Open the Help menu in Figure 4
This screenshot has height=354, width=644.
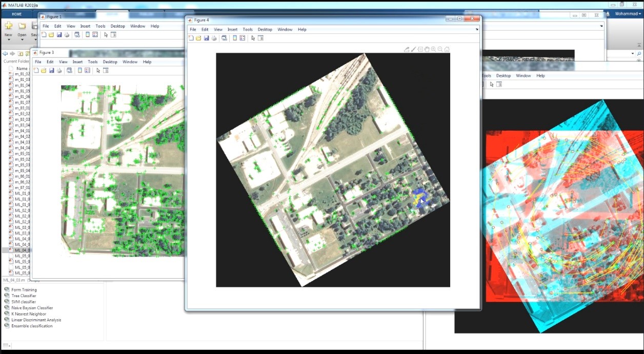point(302,29)
